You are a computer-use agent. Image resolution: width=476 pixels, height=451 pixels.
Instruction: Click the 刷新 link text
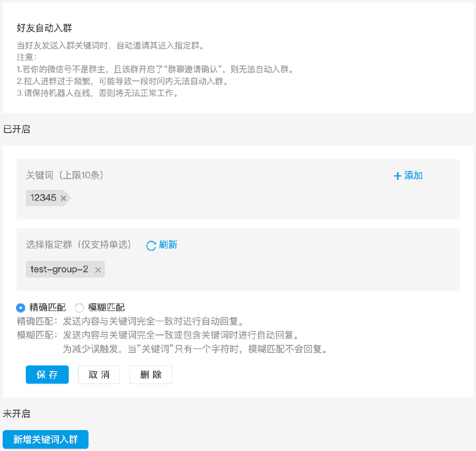(x=168, y=245)
